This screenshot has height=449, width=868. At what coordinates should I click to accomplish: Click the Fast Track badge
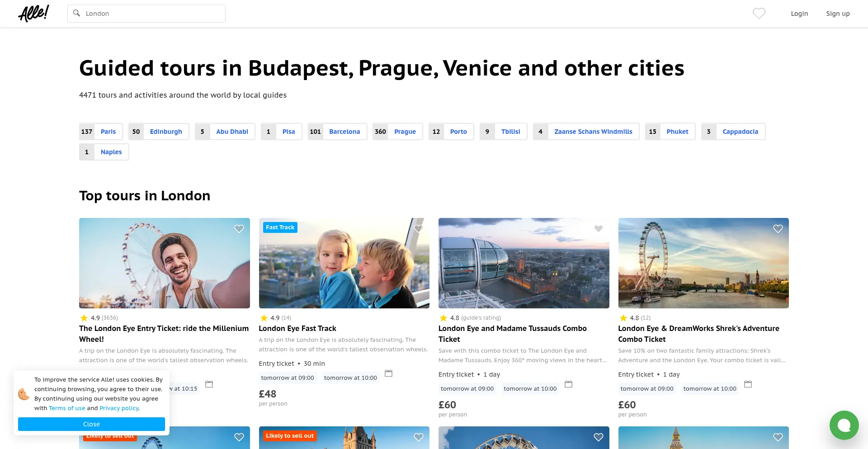(280, 227)
